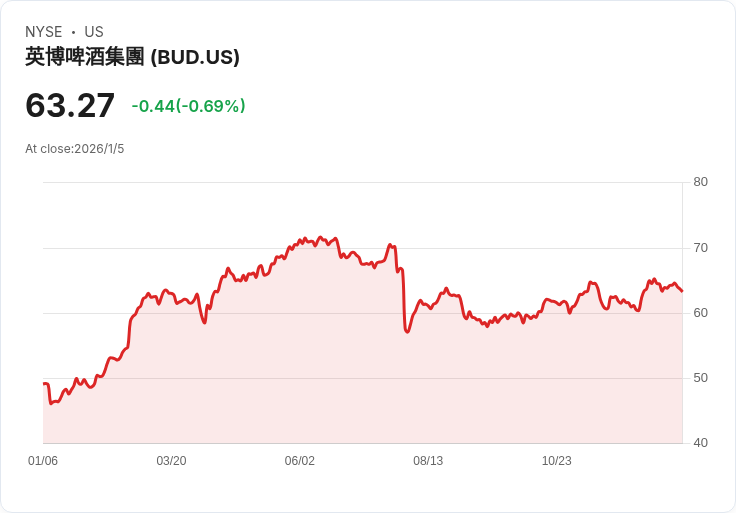This screenshot has width=736, height=513.
Task: Click the 60 y-axis label
Action: 700,313
